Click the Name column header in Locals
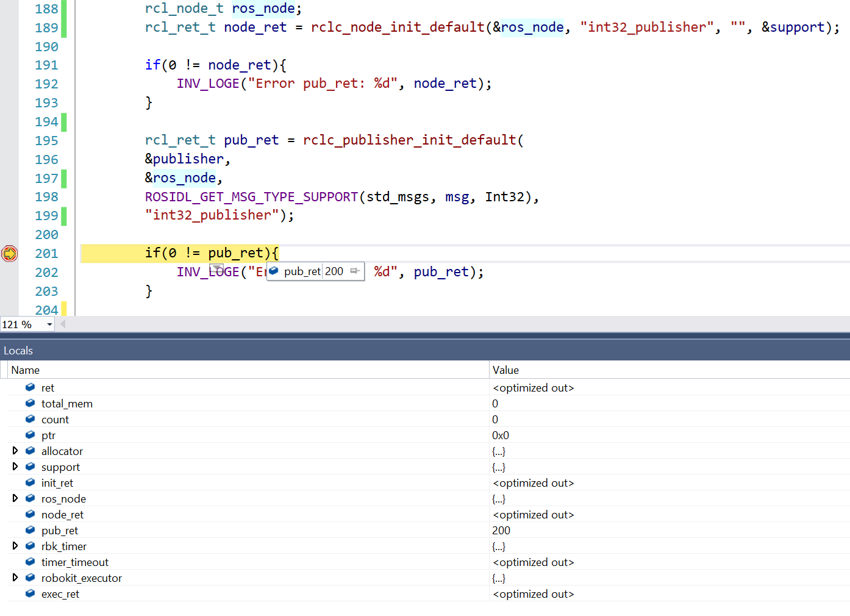The height and width of the screenshot is (616, 850). (26, 370)
